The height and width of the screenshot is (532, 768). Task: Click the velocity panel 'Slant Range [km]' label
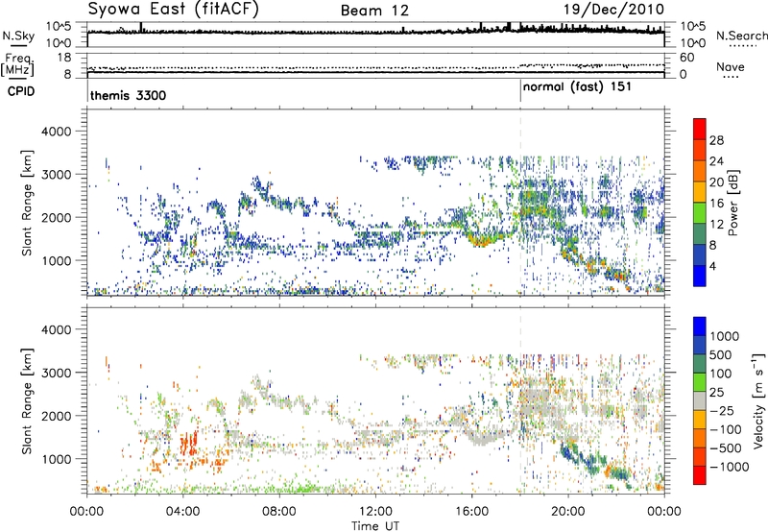(x=27, y=400)
